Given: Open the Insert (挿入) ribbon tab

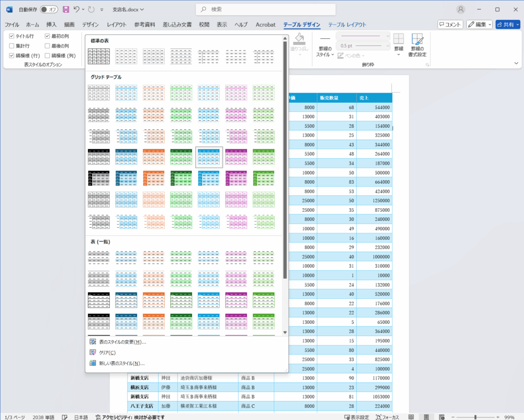Looking at the screenshot, I should click(51, 25).
